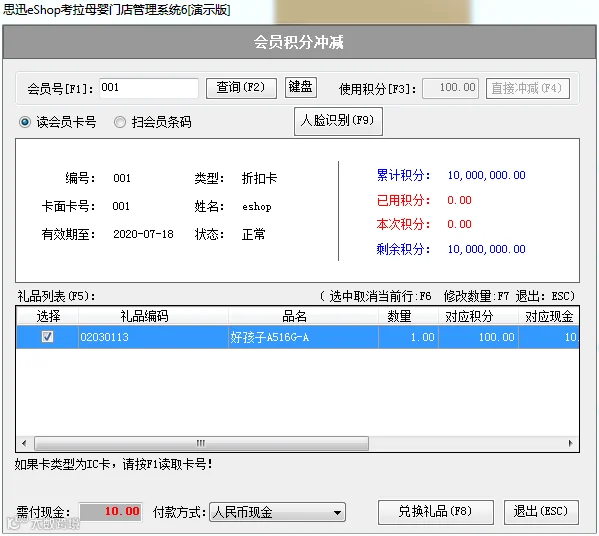
Task: Click the 对应积分 column header
Action: click(x=478, y=316)
